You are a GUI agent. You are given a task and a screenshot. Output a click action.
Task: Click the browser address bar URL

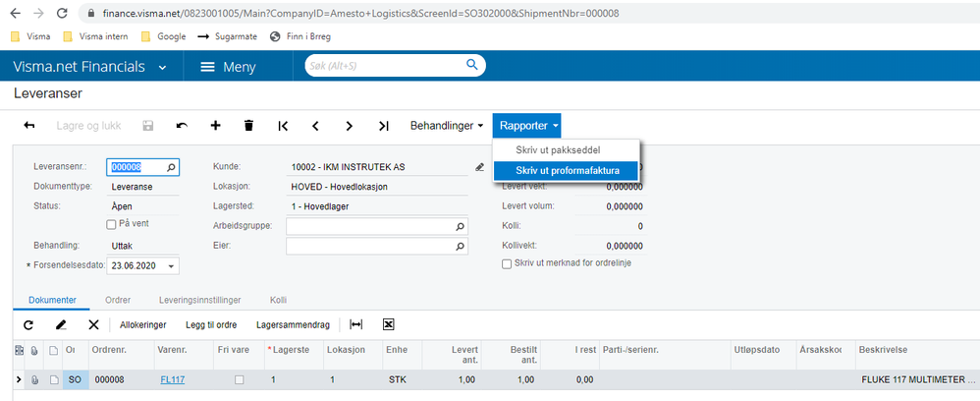[x=358, y=13]
